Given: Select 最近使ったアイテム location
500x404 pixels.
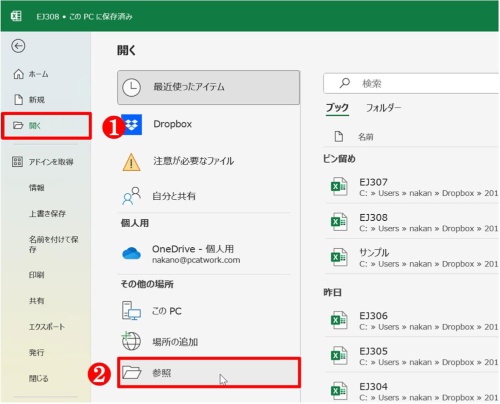Looking at the screenshot, I should (208, 87).
